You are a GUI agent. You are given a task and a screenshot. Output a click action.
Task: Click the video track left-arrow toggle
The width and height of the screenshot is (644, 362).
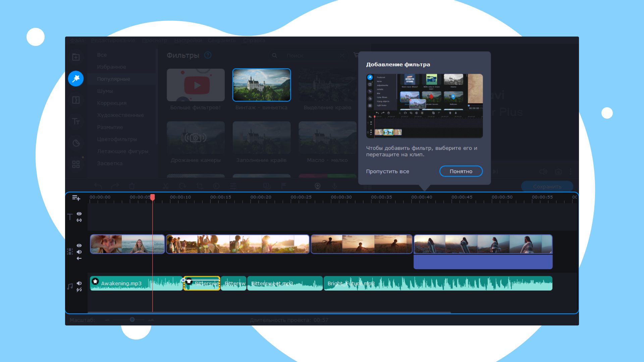pos(79,258)
